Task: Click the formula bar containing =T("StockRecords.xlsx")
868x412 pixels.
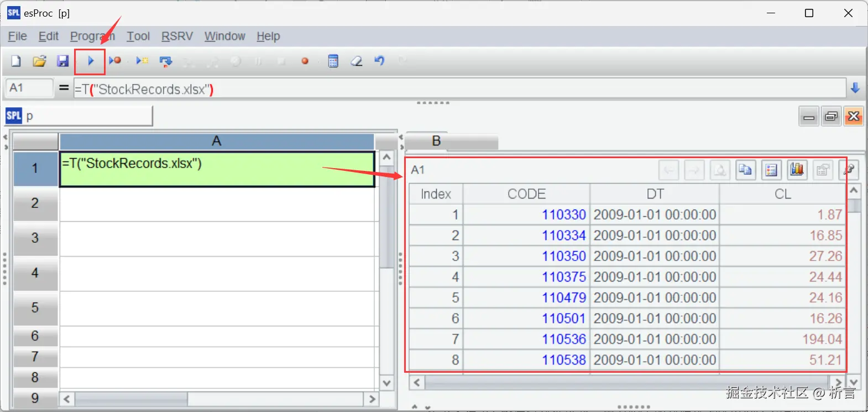Action: 459,88
